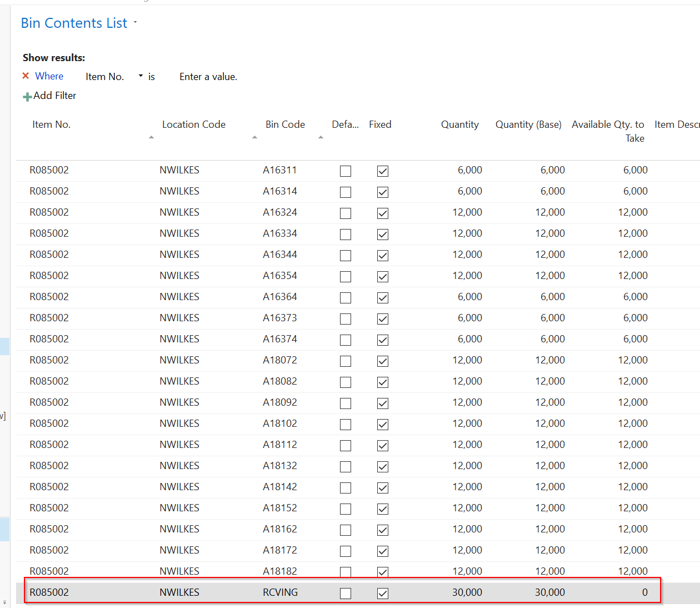The height and width of the screenshot is (608, 700).
Task: Expand the Item No. filter field dropdown
Action: tap(141, 76)
